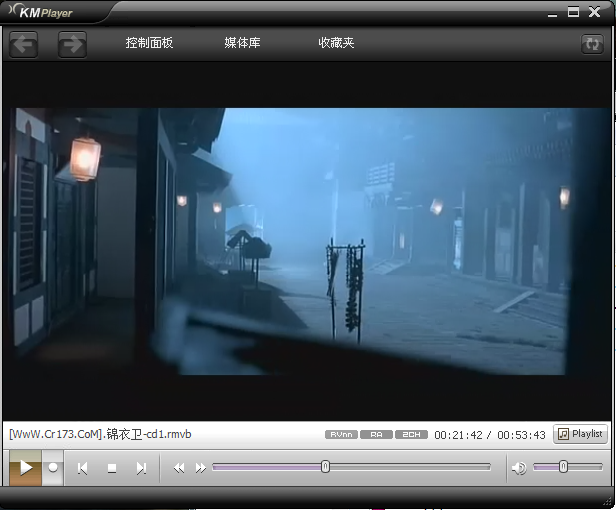Click the refresh icon at top right

[x=592, y=44]
